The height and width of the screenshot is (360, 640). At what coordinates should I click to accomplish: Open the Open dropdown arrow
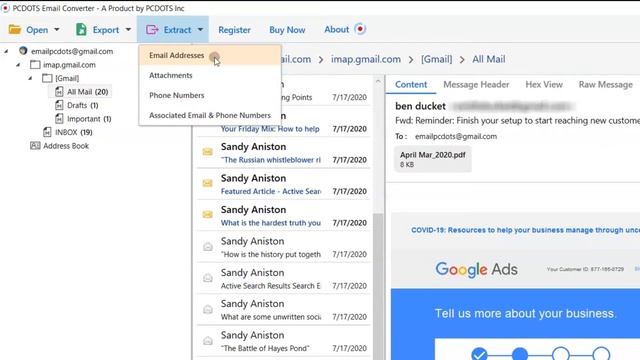(x=57, y=29)
